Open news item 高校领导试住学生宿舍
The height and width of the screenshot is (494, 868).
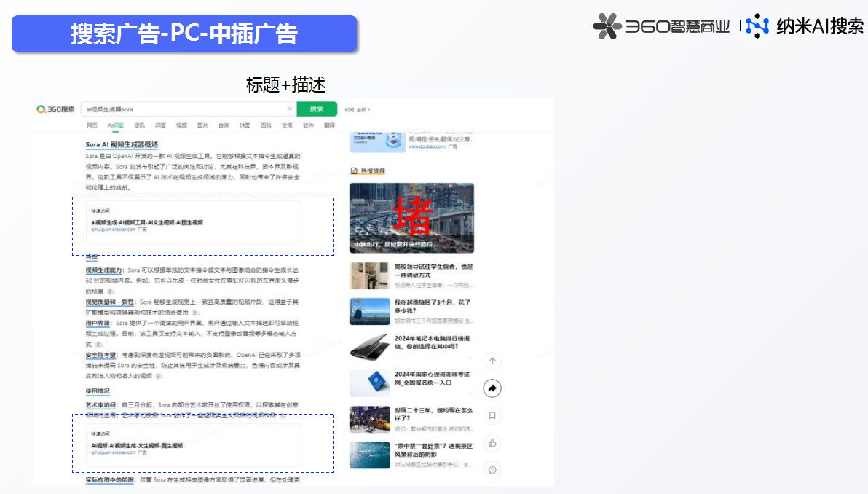pyautogui.click(x=433, y=271)
